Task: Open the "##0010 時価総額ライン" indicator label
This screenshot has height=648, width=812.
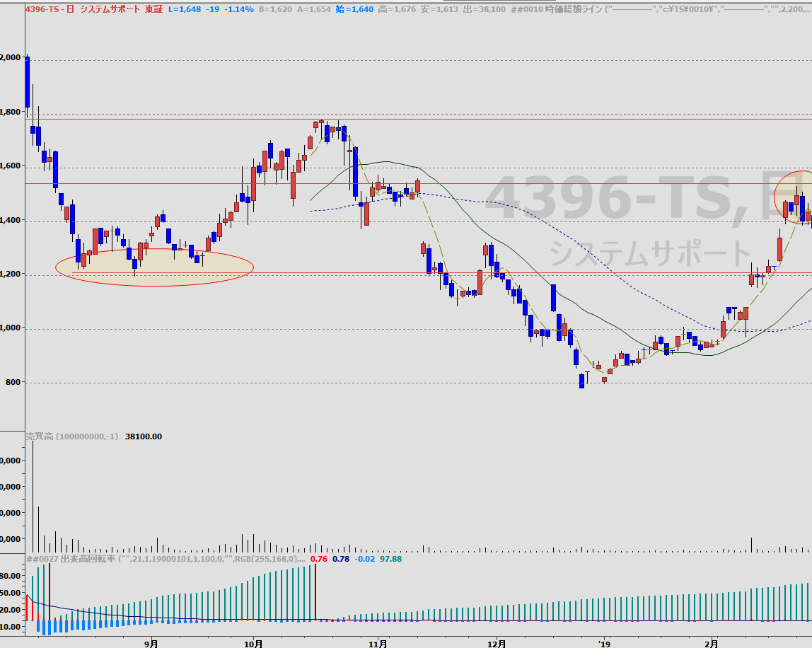Action: coord(556,9)
